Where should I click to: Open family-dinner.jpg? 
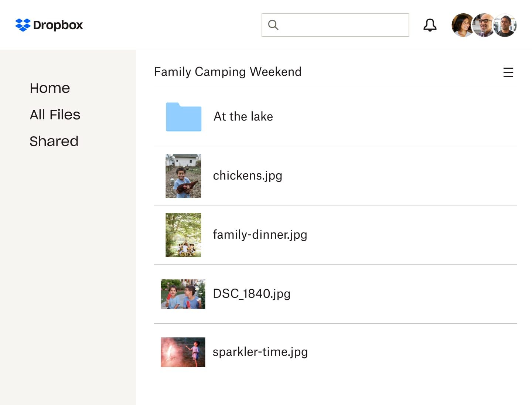coord(260,235)
